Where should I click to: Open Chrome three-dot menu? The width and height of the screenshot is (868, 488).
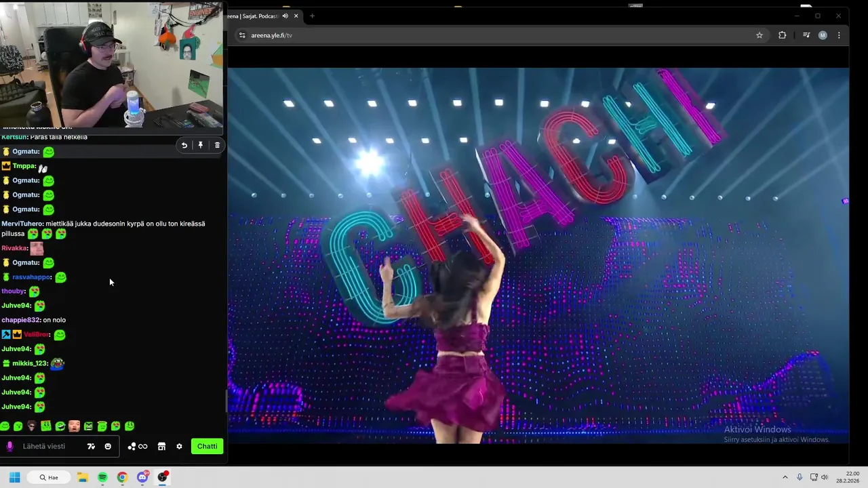click(x=839, y=35)
